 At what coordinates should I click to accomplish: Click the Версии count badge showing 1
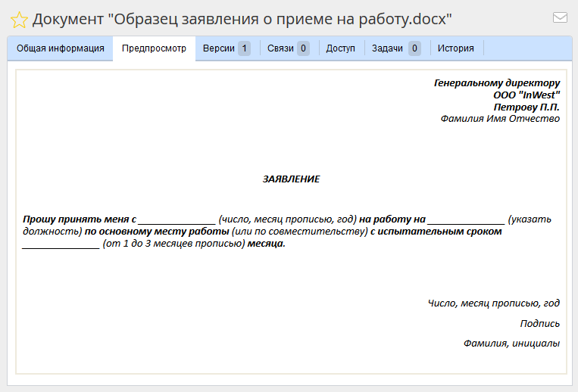click(244, 48)
